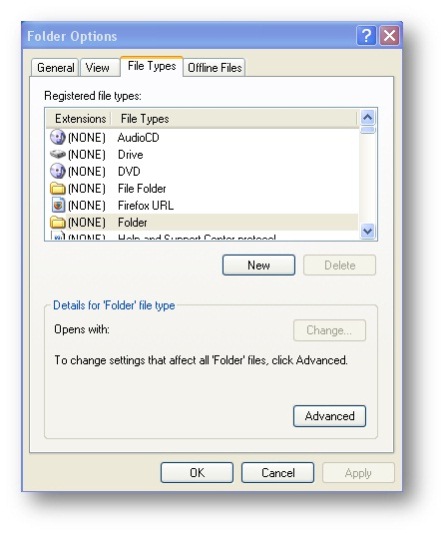Select the DVD disc icon

57,171
